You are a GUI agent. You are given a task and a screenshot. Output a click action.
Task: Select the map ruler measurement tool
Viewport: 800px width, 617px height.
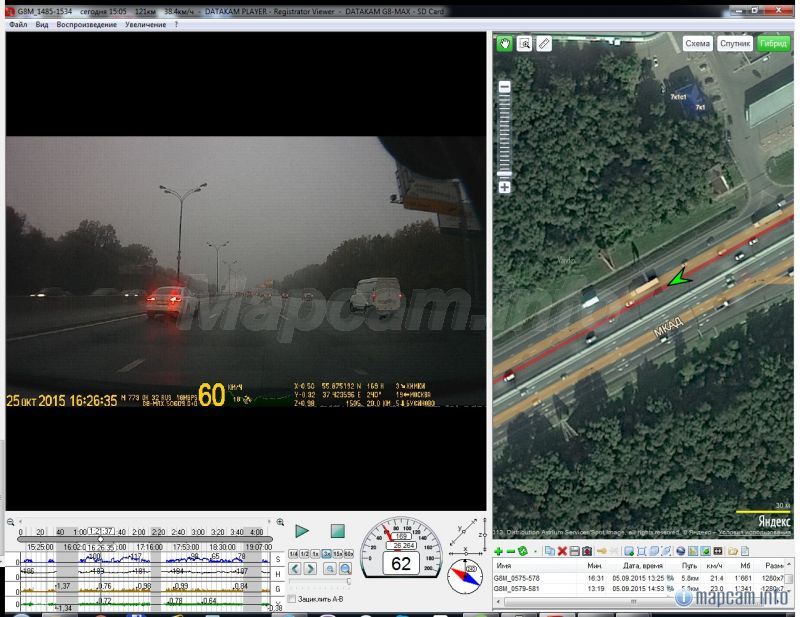pos(543,44)
